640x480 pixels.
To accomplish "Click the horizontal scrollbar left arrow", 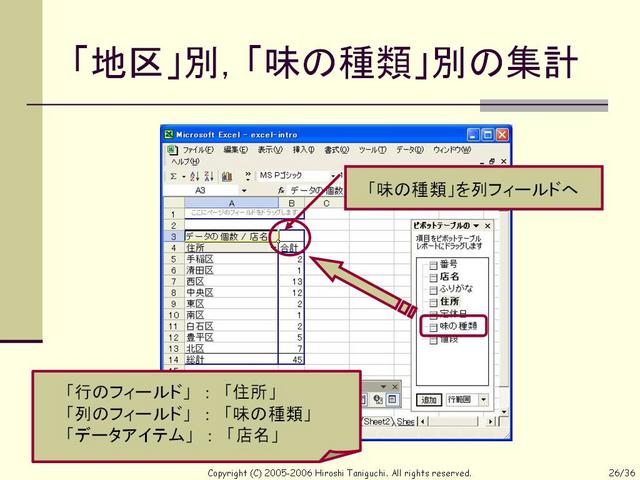I will [422, 421].
